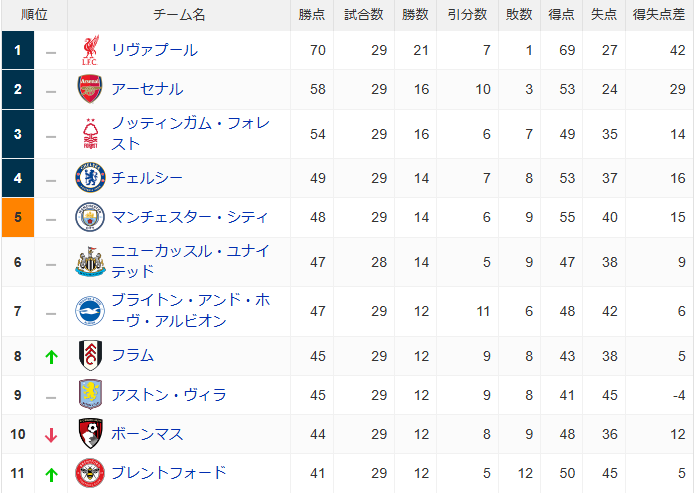
Task: Click the Arsenal club crest icon
Action: [x=90, y=89]
